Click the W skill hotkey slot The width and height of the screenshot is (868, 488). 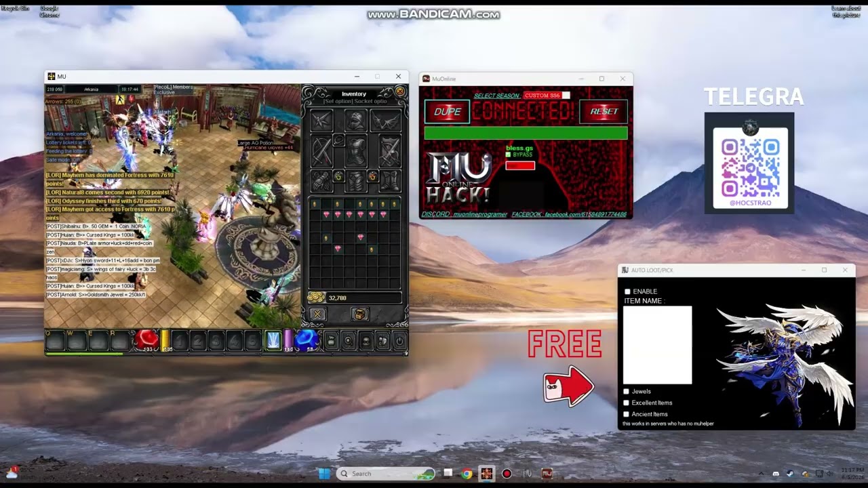pyautogui.click(x=76, y=340)
